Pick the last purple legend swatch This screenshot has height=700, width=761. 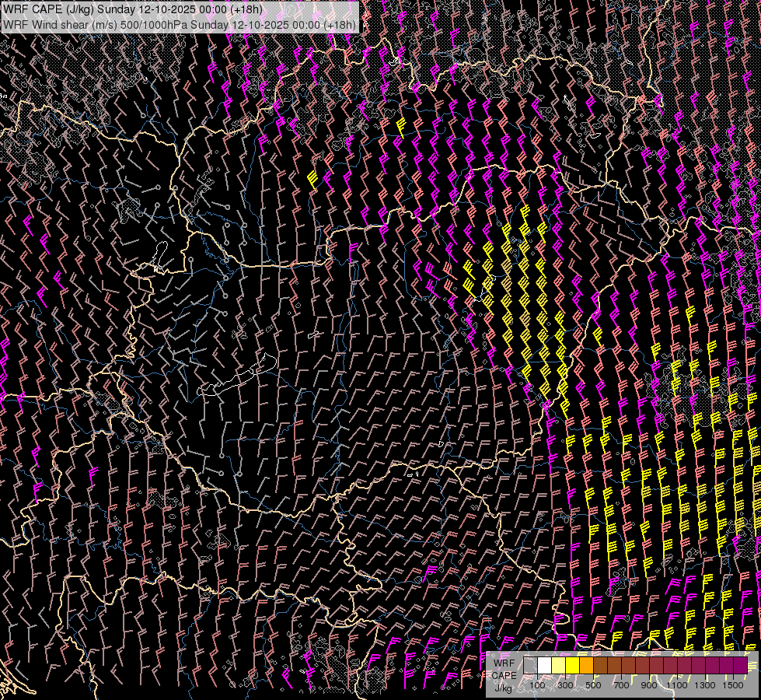[x=739, y=666]
